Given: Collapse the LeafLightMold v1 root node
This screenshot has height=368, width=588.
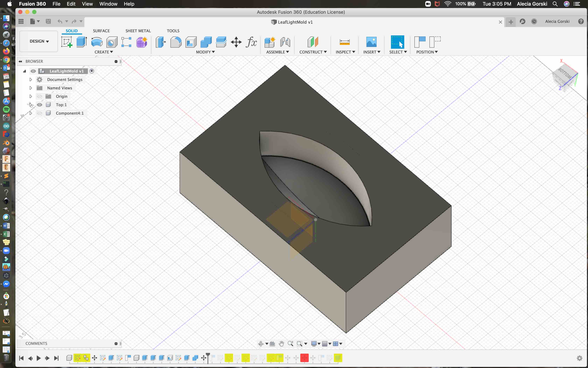Looking at the screenshot, I should coord(24,71).
